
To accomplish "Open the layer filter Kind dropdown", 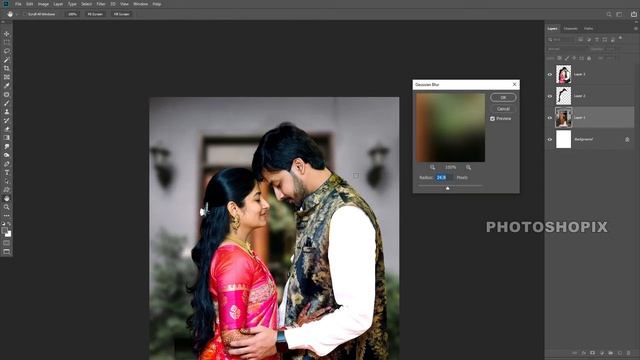I will pos(561,40).
